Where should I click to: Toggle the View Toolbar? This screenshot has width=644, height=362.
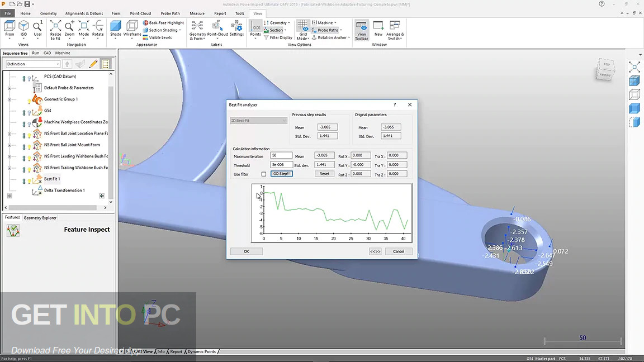pyautogui.click(x=362, y=30)
